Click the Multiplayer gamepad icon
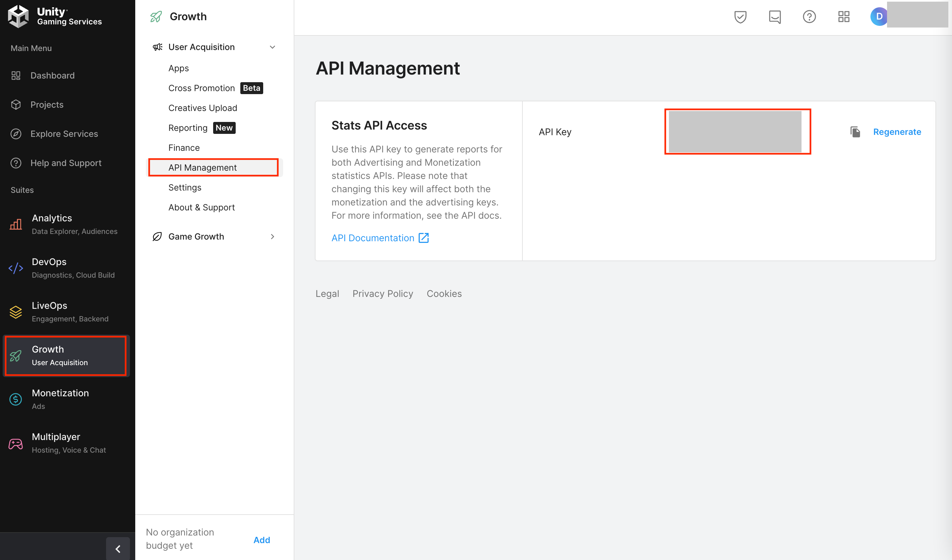The height and width of the screenshot is (560, 952). 16,443
